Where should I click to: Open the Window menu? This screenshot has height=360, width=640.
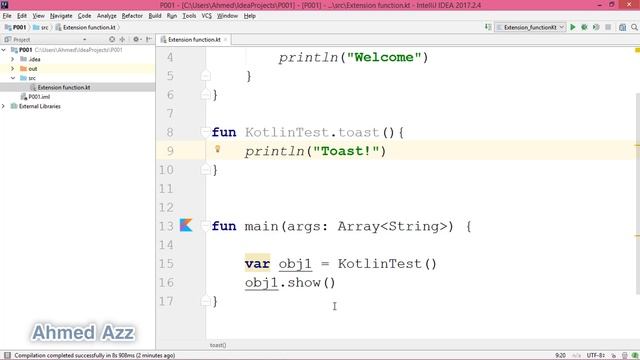point(227,16)
